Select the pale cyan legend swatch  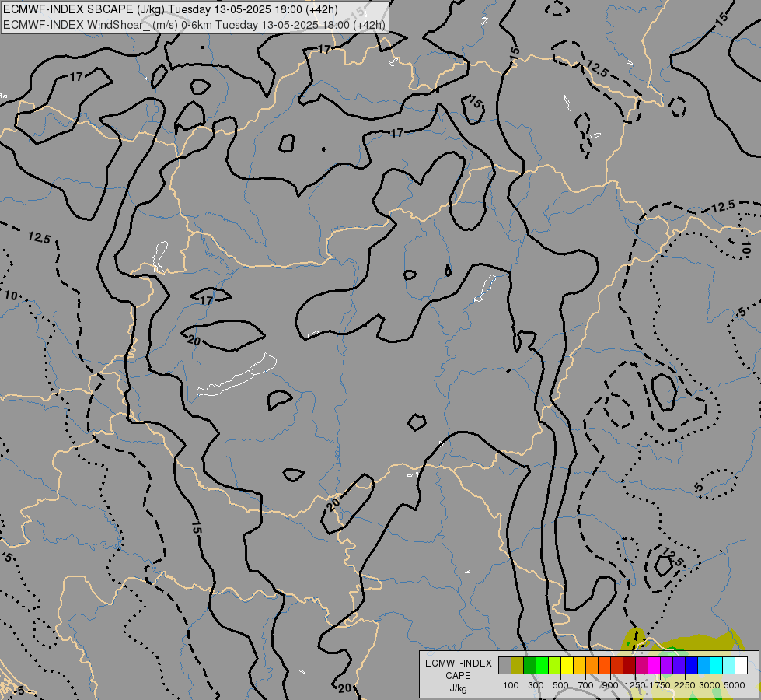tap(728, 665)
